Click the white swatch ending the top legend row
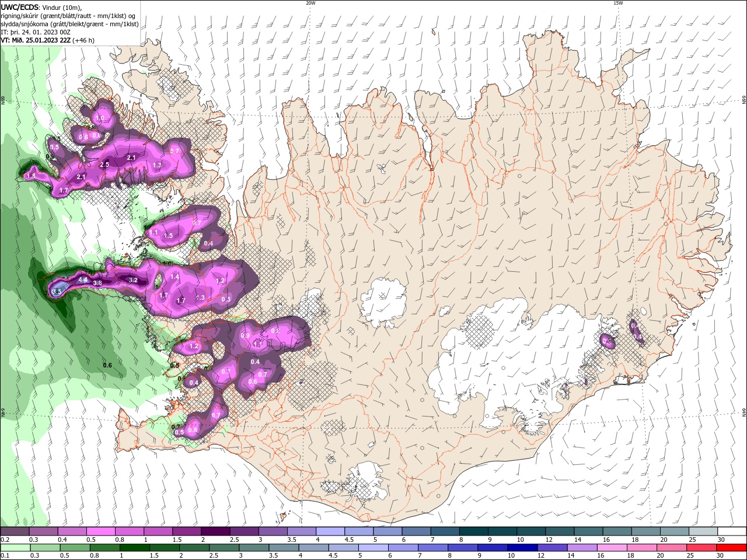The height and width of the screenshot is (560, 747). click(732, 531)
